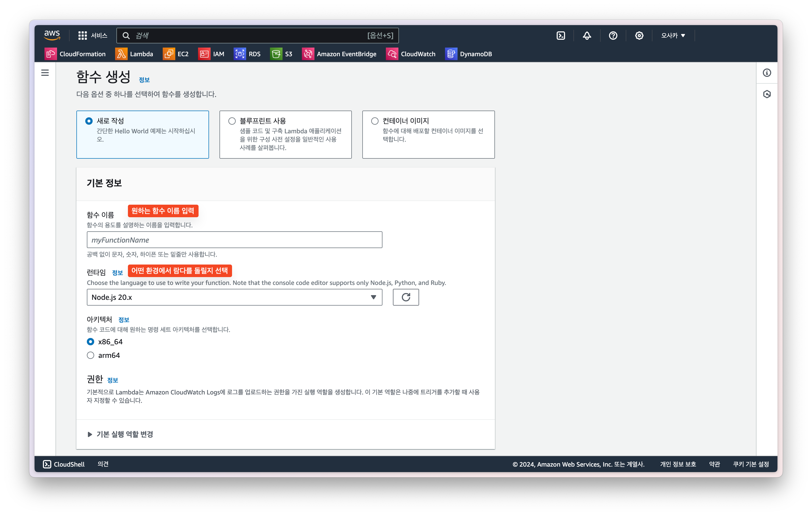The width and height of the screenshot is (812, 516).
Task: Click the 정보 link next to 함수 생성
Action: pyautogui.click(x=144, y=80)
